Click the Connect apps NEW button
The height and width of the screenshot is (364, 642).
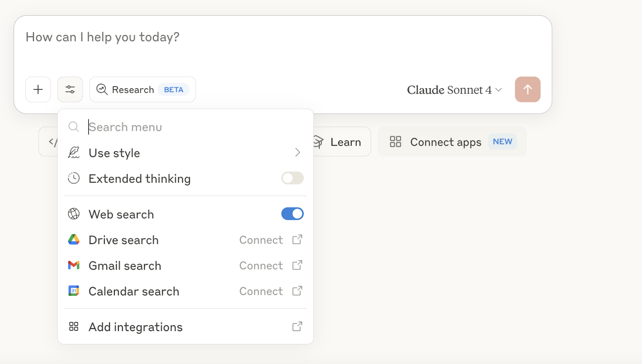point(452,142)
